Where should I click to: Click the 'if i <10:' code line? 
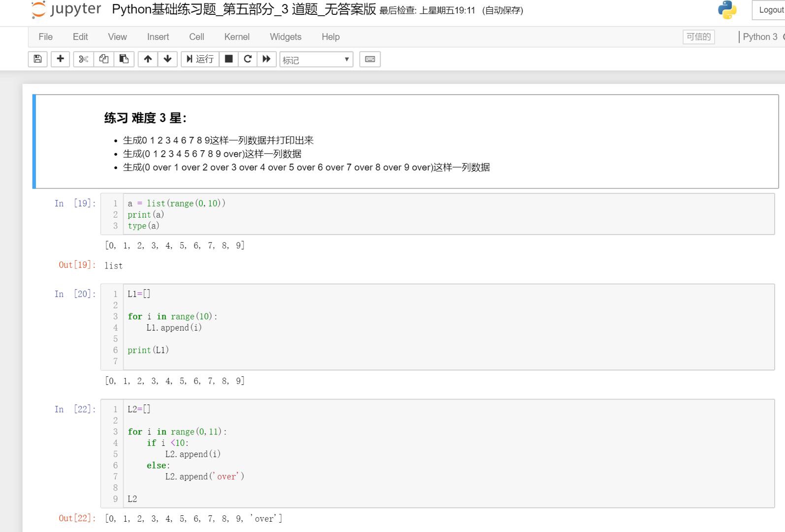click(167, 443)
